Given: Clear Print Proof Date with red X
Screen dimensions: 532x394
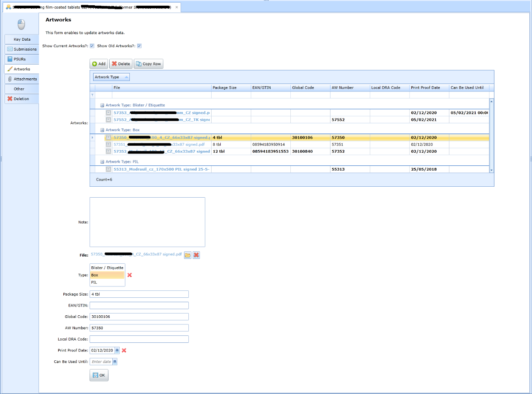Looking at the screenshot, I should pos(124,350).
